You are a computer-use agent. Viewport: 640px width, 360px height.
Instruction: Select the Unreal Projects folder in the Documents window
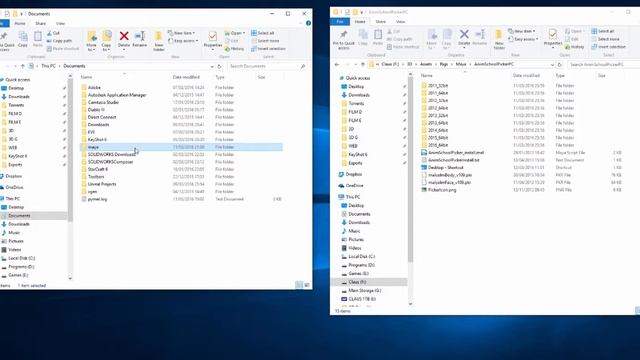[102, 184]
